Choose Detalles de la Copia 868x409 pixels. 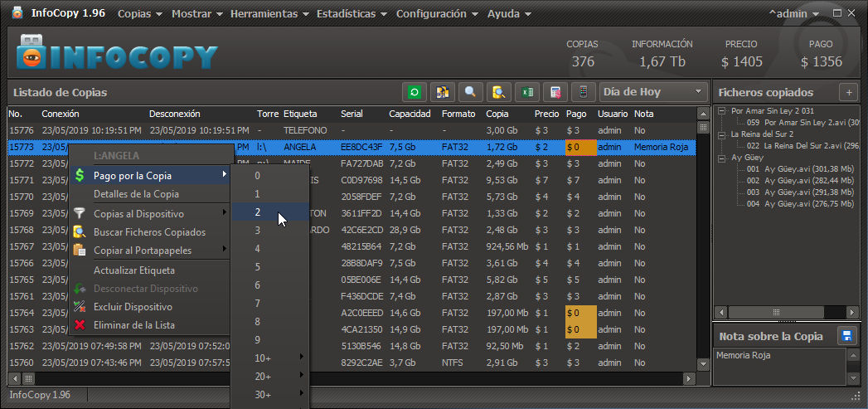click(149, 194)
